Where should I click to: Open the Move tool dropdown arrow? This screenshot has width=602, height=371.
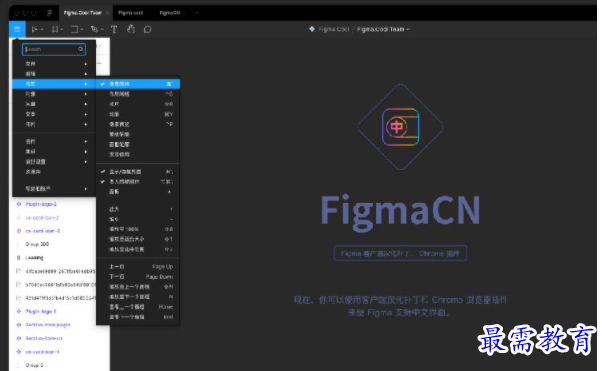42,30
